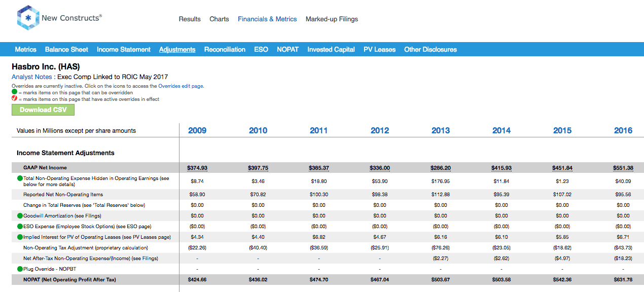This screenshot has width=644, height=292.
Task: Select the Financials & Metrics tab
Action: [x=267, y=19]
